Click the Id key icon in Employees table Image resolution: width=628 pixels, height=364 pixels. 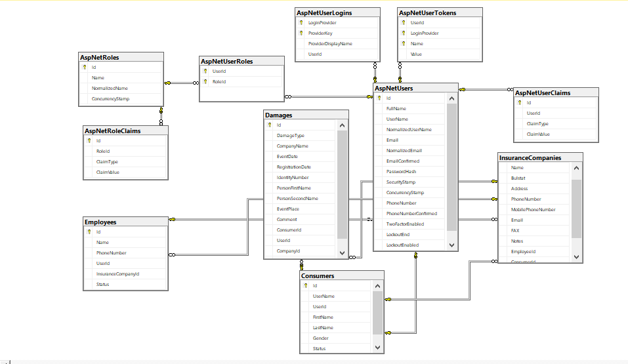point(89,232)
